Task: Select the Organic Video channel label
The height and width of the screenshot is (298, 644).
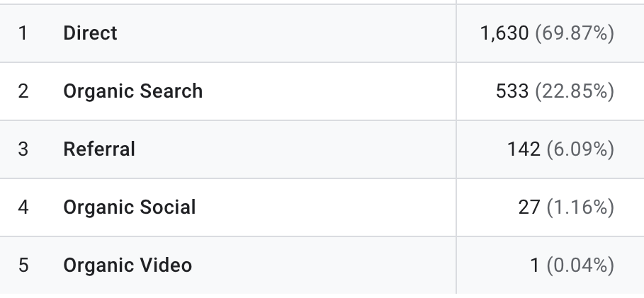Action: (x=128, y=265)
